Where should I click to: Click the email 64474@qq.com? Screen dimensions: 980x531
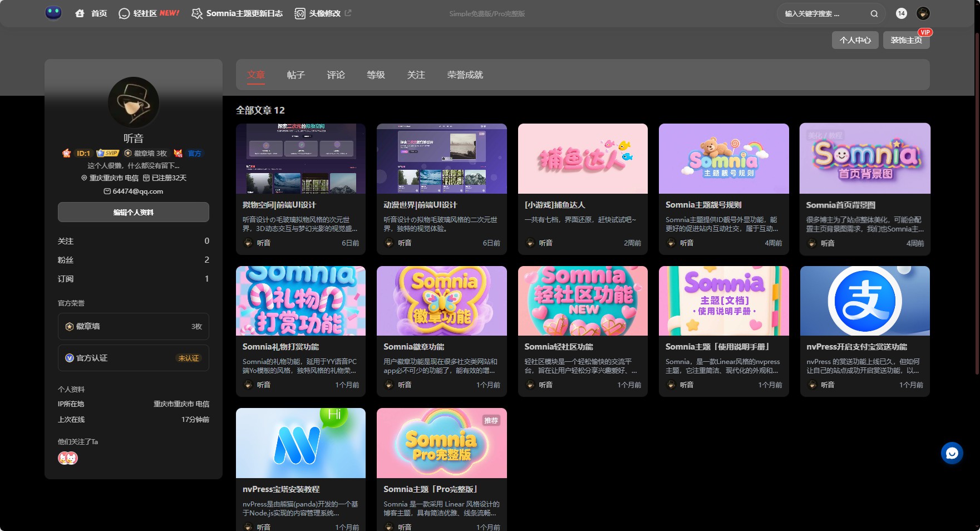tap(134, 191)
